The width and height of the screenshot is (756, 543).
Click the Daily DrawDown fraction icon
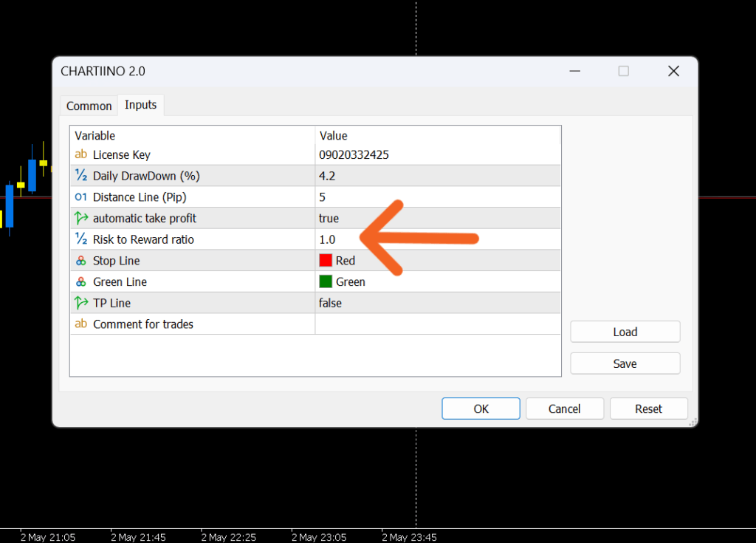click(81, 176)
